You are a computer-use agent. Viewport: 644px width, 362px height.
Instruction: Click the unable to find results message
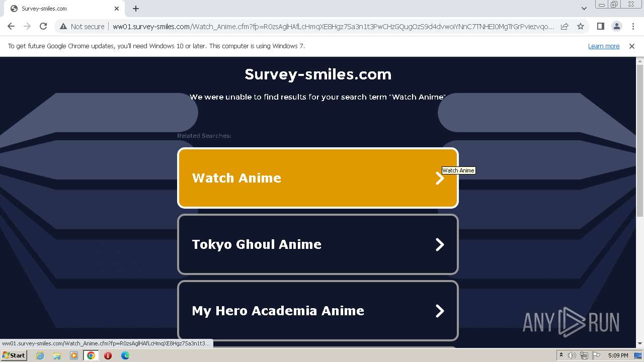(x=318, y=97)
